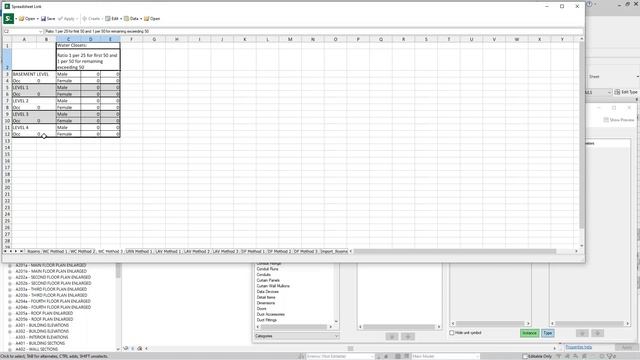The width and height of the screenshot is (640, 360).
Task: Select Detail Items in the category list
Action: click(266, 298)
